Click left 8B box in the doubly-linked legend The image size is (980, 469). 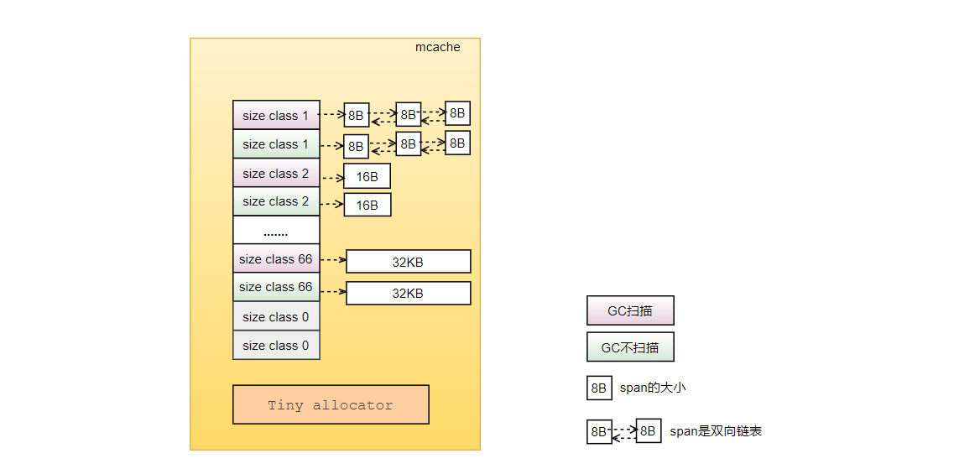click(599, 432)
